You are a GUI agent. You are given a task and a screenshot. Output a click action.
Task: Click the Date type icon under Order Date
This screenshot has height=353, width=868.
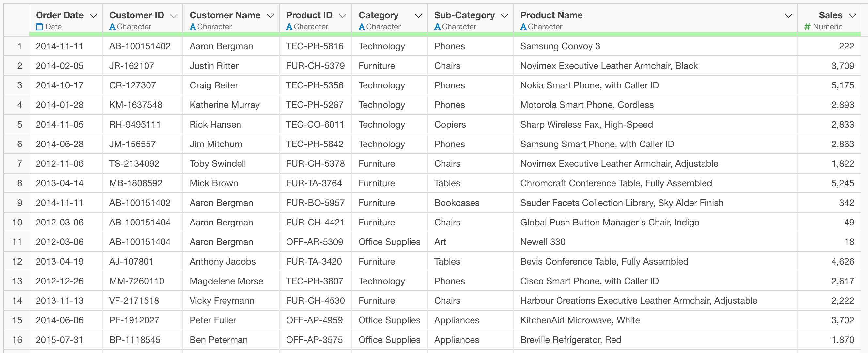(x=39, y=27)
